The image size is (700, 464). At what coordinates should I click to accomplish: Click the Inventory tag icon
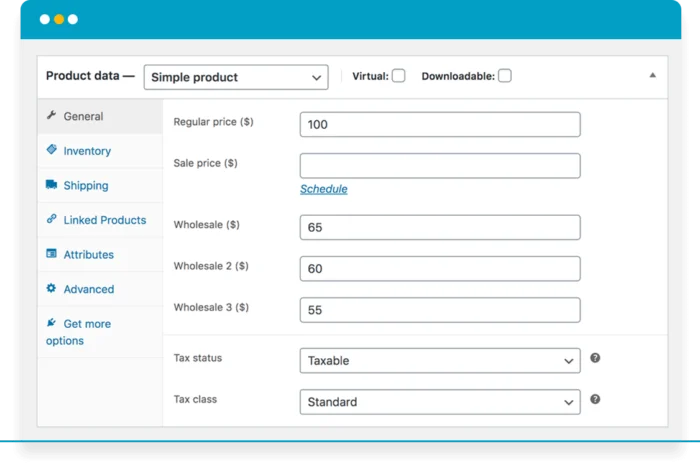(51, 150)
